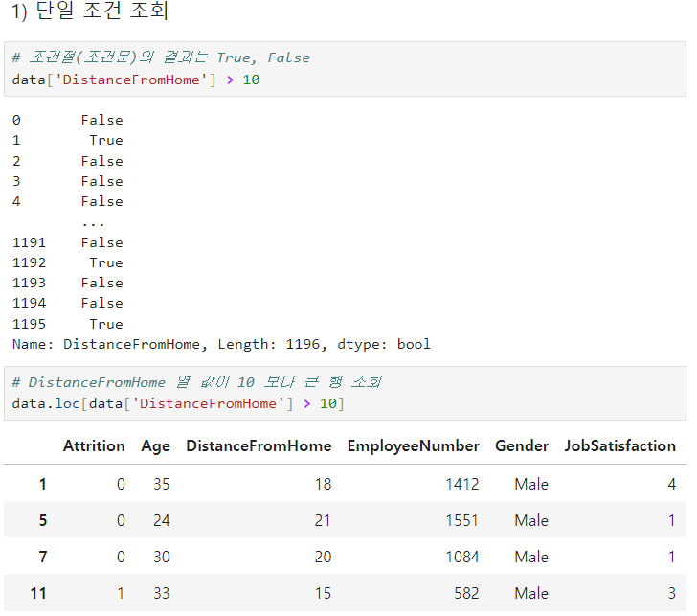Click row index '7' in the table
Screen dimensions: 697x616
pos(43,557)
